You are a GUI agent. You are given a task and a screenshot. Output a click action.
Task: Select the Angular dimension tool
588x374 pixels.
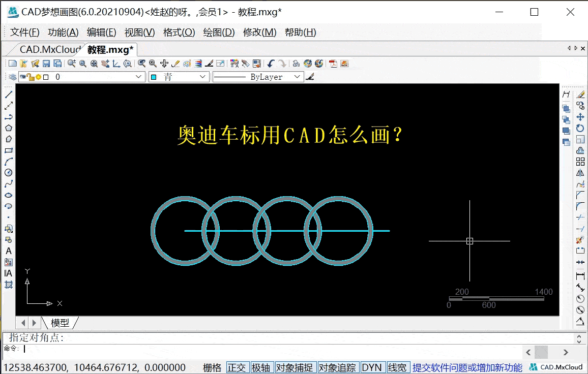point(580,321)
